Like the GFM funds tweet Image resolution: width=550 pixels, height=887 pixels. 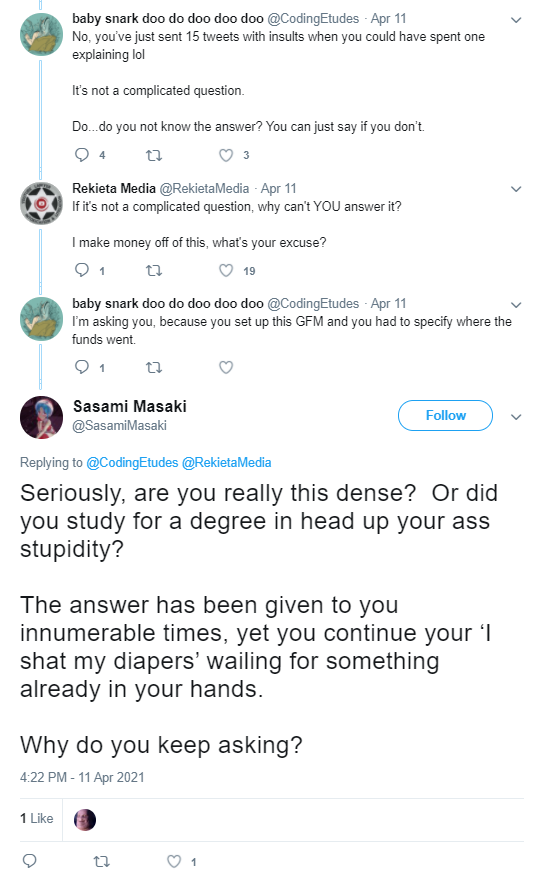(x=226, y=367)
